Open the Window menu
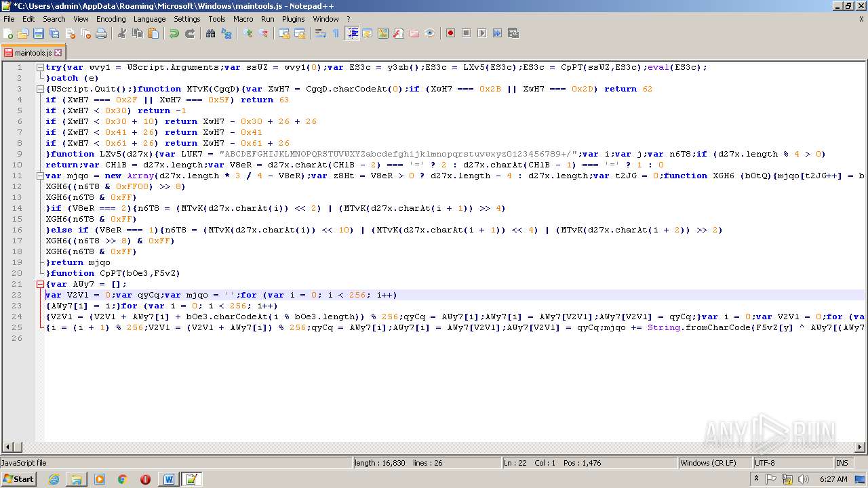 [x=326, y=19]
